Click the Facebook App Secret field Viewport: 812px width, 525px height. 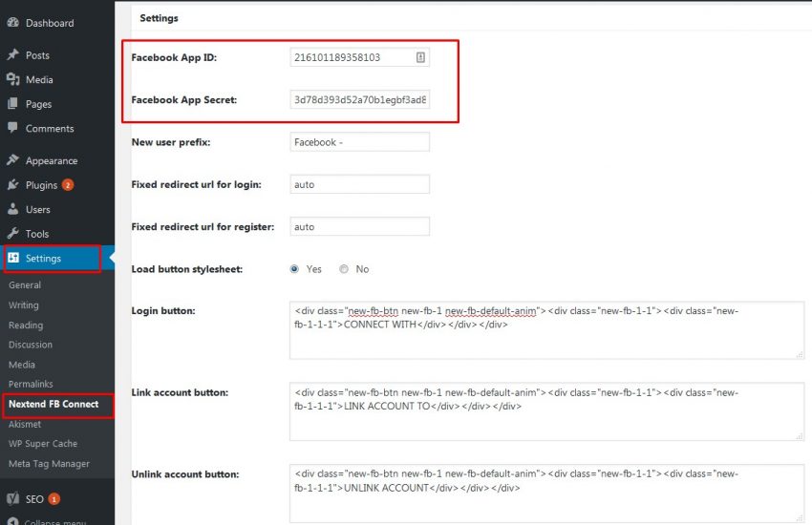click(359, 99)
